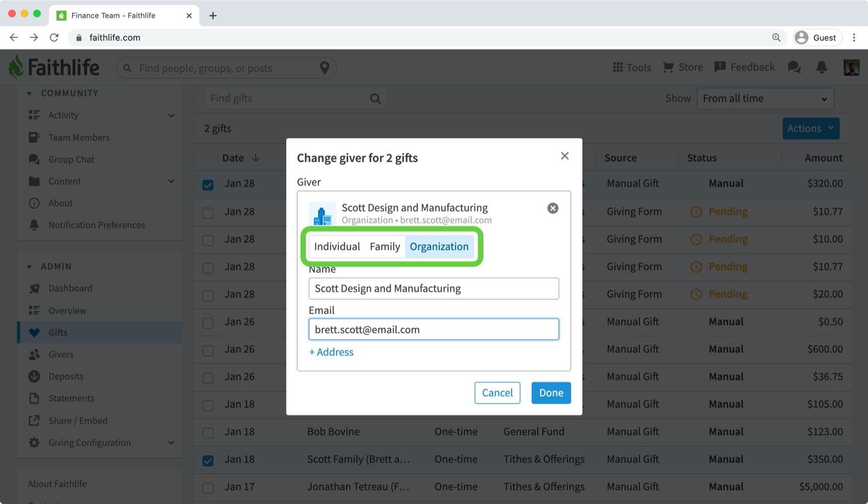The height and width of the screenshot is (504, 868).
Task: Open Deposits in admin sidebar
Action: point(66,376)
